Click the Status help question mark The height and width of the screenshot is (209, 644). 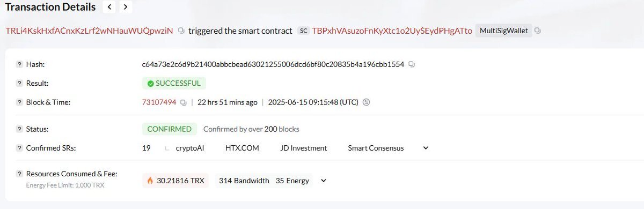point(19,129)
